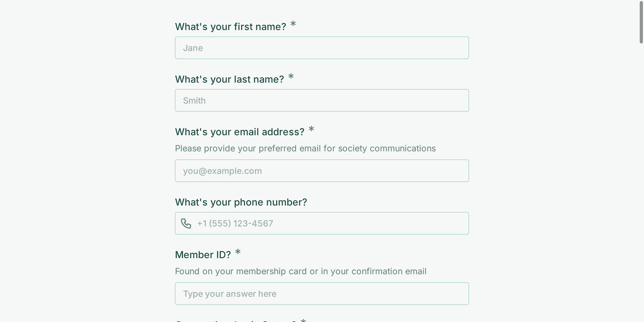Select the email field with you@example.com placeholder

tap(322, 171)
